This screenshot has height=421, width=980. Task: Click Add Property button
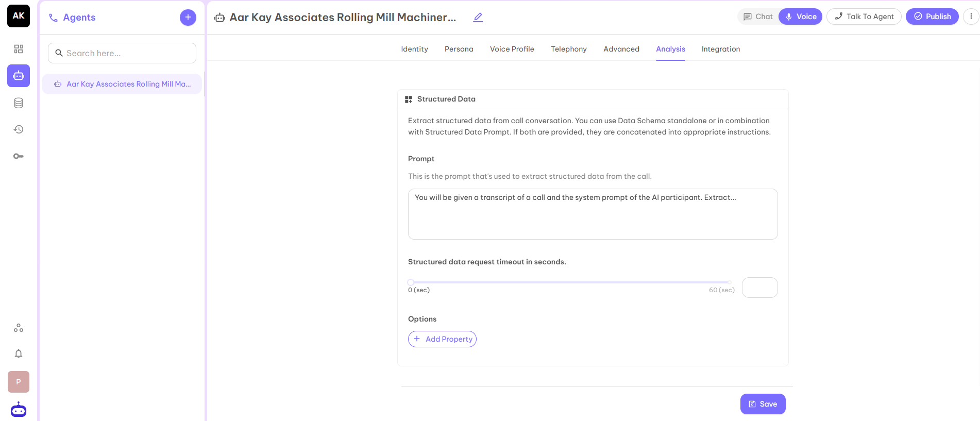pos(442,339)
